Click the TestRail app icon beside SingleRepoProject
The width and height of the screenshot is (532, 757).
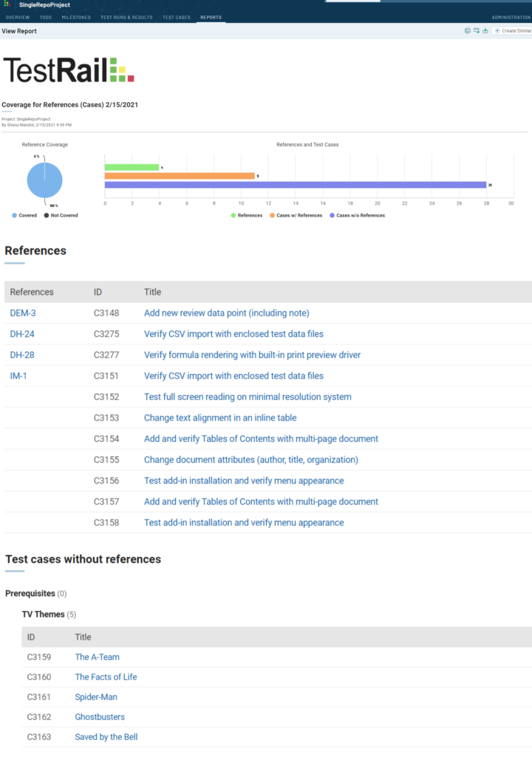tap(7, 4)
